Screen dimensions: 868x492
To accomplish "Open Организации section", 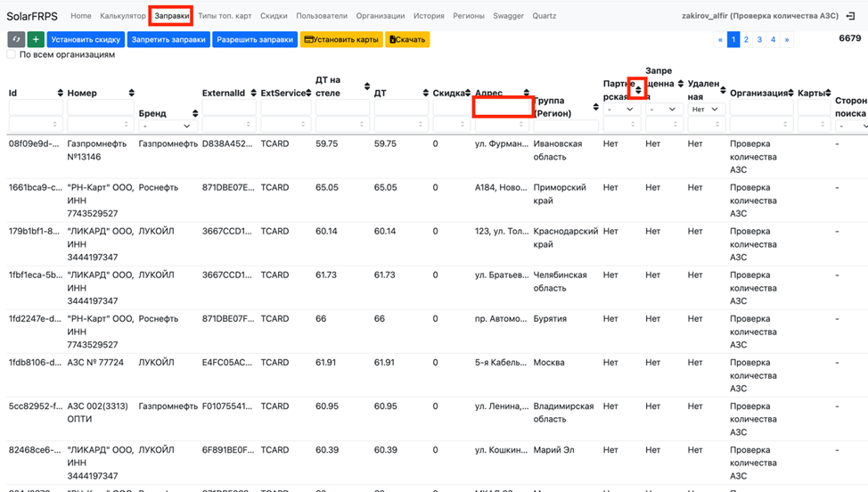I will tap(381, 16).
